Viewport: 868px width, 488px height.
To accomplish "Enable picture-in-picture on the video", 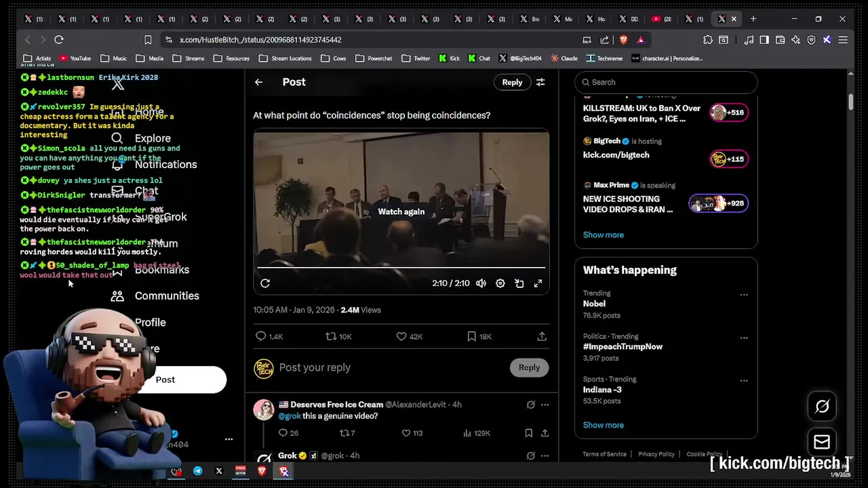I will tap(519, 283).
